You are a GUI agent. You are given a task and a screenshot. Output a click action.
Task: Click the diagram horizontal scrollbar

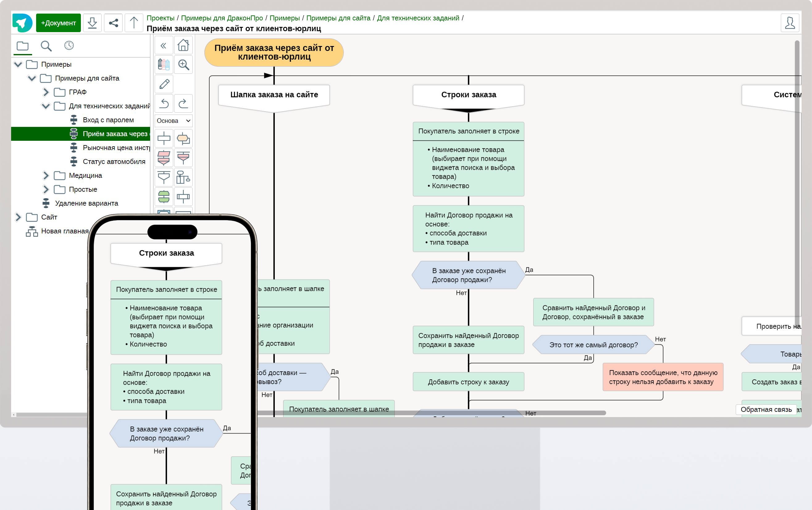pyautogui.click(x=432, y=412)
